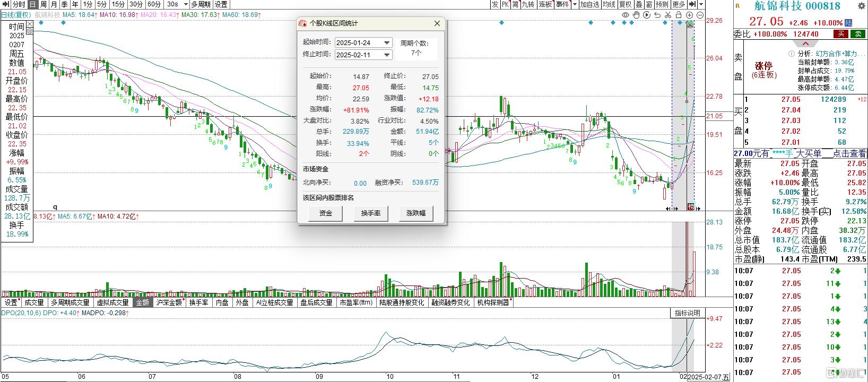This screenshot has width=868, height=382.
Task: Click the 指标说明 button
Action: coord(687,313)
